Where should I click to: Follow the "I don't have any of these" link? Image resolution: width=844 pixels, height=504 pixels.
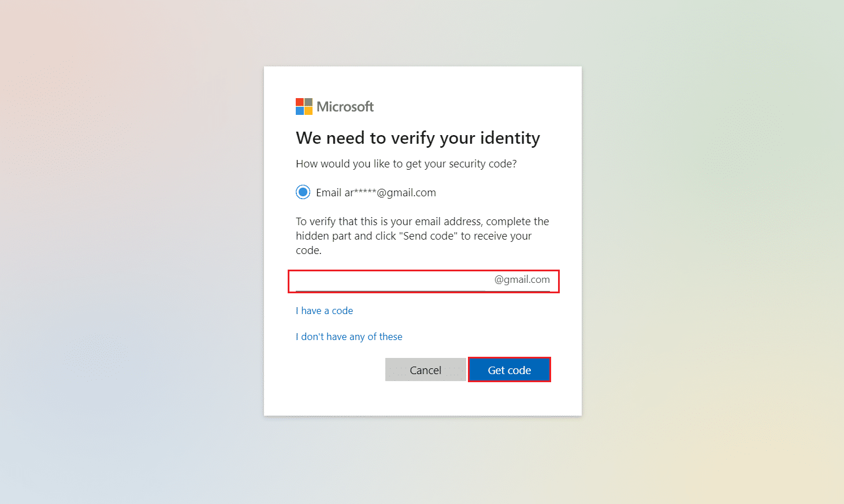click(x=349, y=337)
